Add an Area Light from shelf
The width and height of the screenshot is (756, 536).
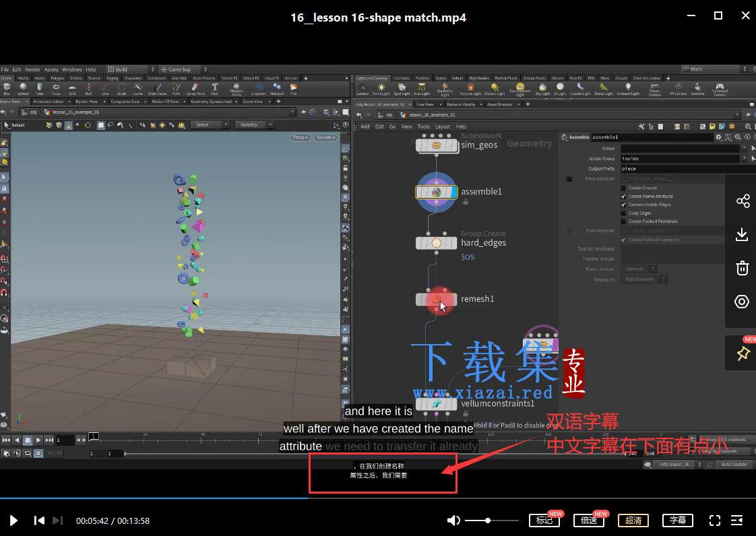pyautogui.click(x=421, y=89)
